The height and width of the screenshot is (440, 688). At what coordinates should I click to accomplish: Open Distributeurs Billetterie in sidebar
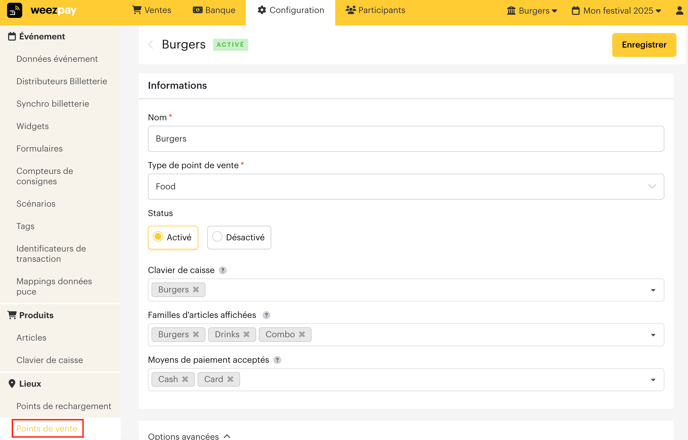coord(62,81)
